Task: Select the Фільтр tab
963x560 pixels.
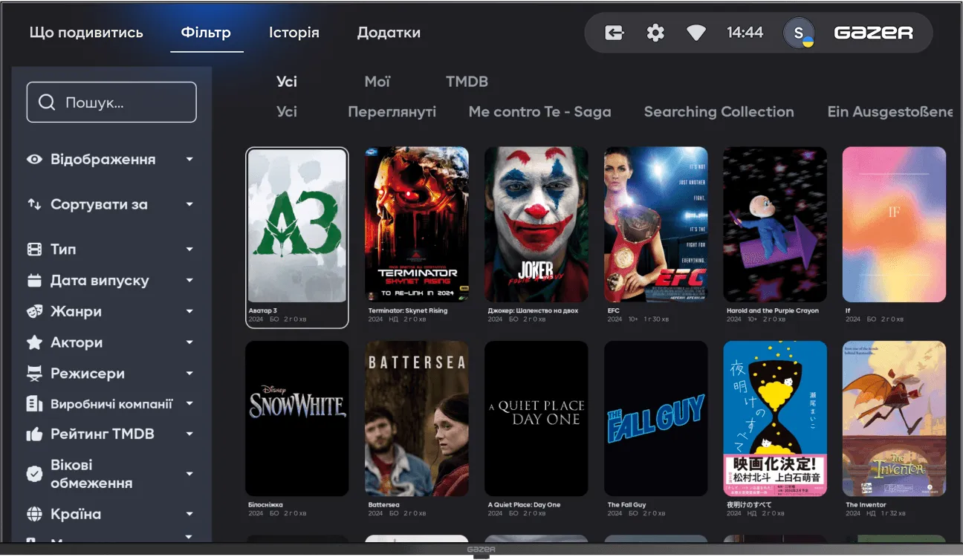Action: click(x=206, y=33)
